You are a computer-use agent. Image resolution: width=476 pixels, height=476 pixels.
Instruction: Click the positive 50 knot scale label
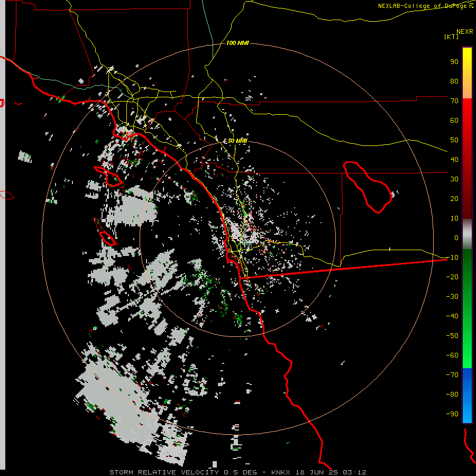click(x=454, y=140)
